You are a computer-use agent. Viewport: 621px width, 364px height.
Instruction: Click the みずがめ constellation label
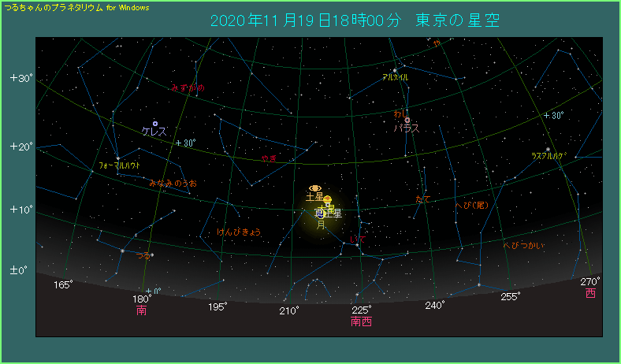pos(188,88)
